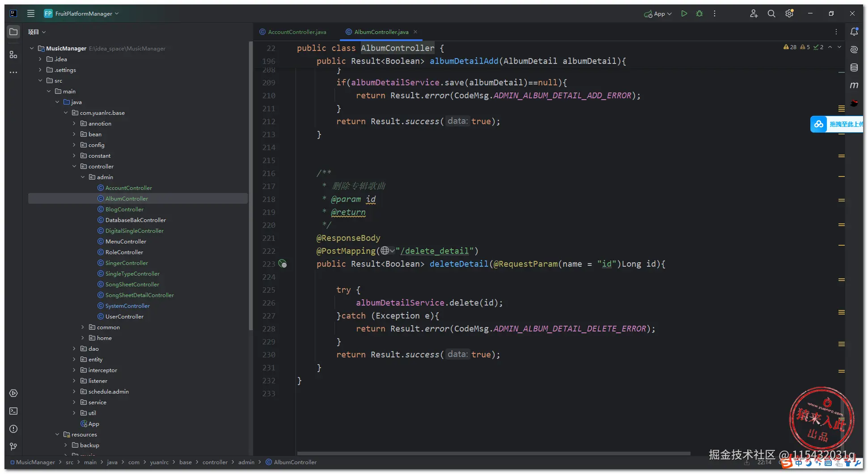
Task: Expand the service package
Action: point(74,402)
